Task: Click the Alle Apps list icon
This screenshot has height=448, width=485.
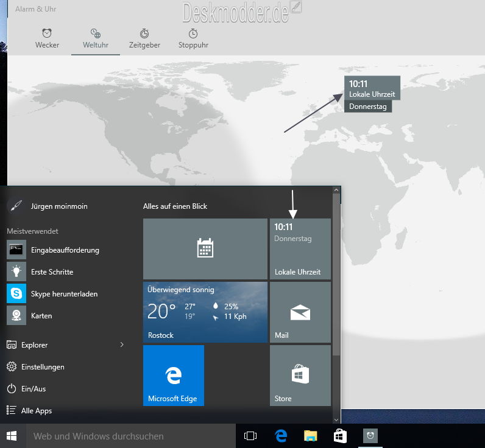Action: [11, 410]
